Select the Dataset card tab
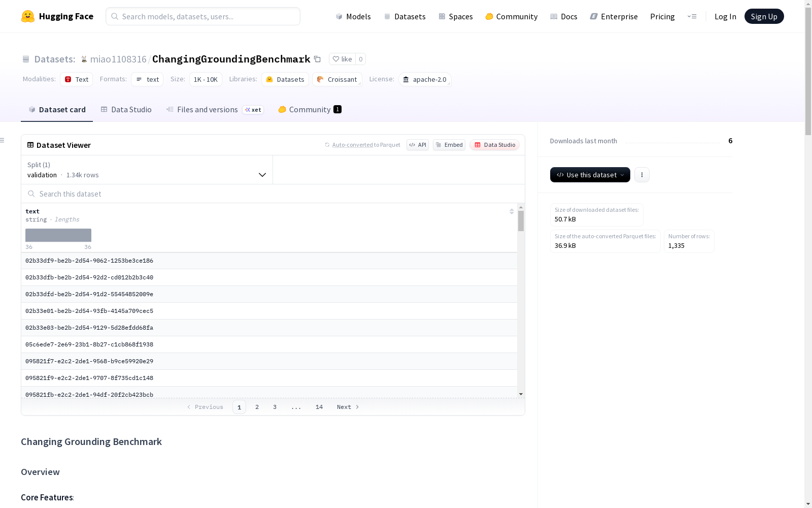Screen dimensions: 812x508 [57, 109]
